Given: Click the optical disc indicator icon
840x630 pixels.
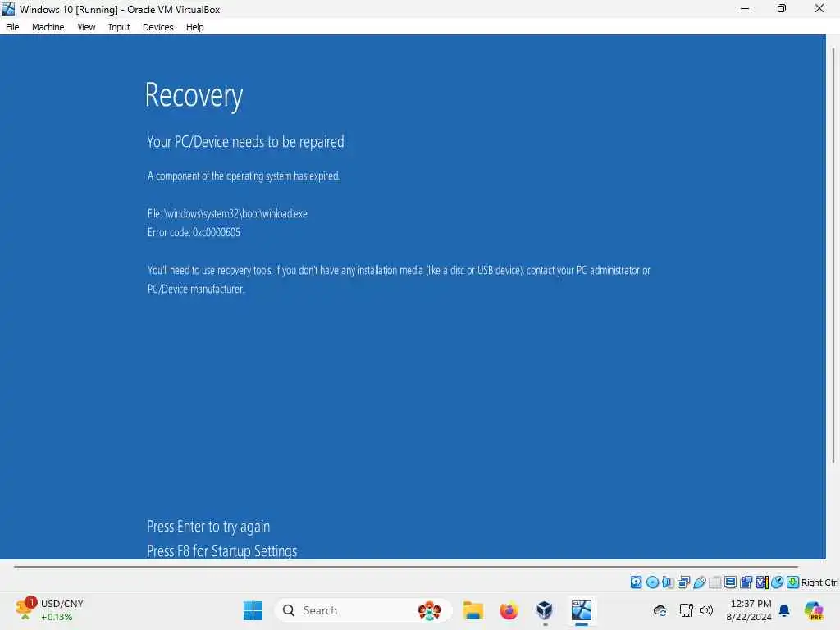Looking at the screenshot, I should [x=652, y=582].
